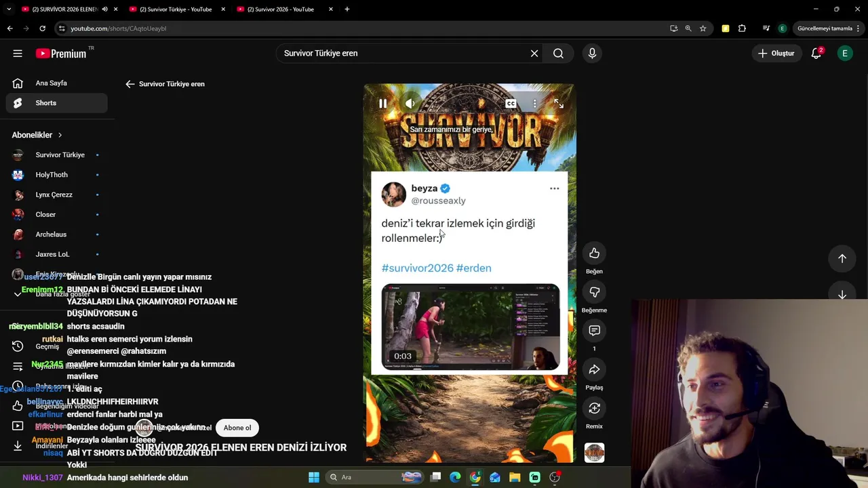Open media controls in browser toolbar
Viewport: 868px width, 488px height.
point(766,28)
